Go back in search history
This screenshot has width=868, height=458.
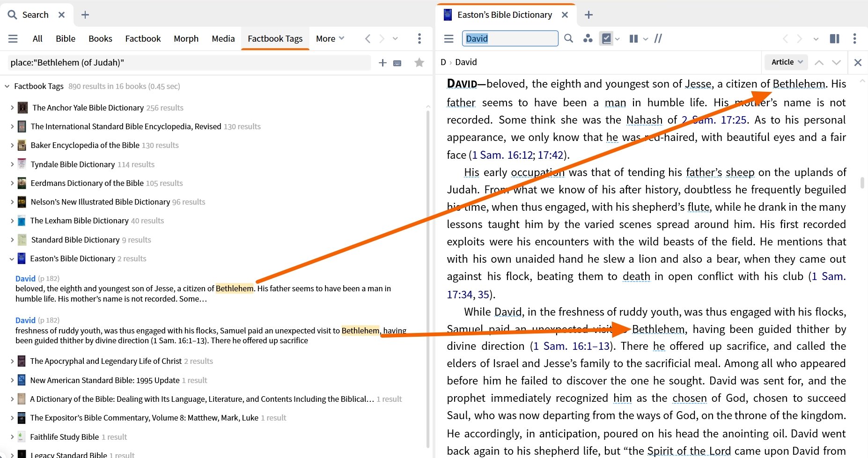click(368, 39)
